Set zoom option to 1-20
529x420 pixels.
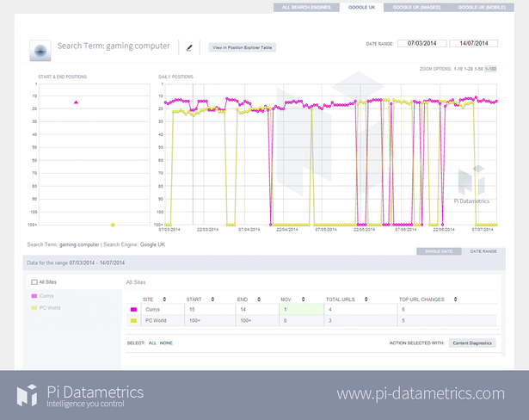click(468, 69)
